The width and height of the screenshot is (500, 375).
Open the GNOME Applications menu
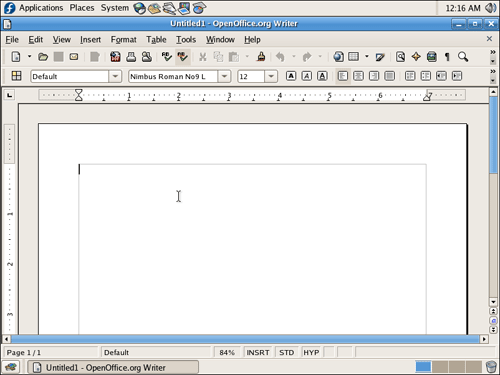[x=41, y=8]
